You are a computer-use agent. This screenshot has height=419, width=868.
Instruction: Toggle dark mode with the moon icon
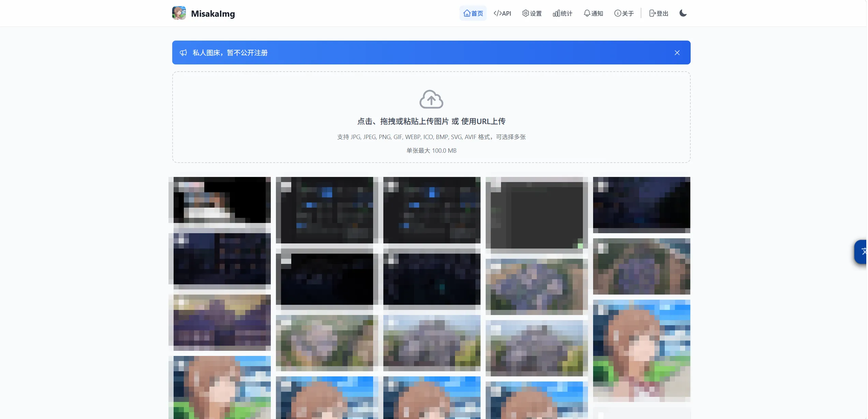683,13
